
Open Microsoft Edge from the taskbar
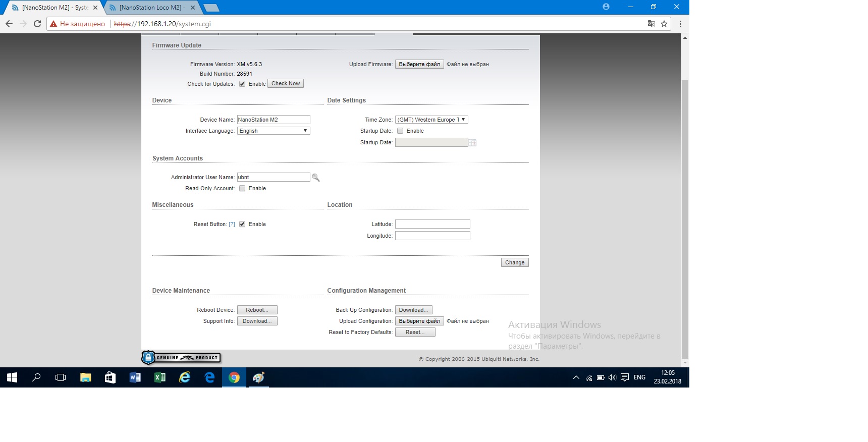coord(209,377)
